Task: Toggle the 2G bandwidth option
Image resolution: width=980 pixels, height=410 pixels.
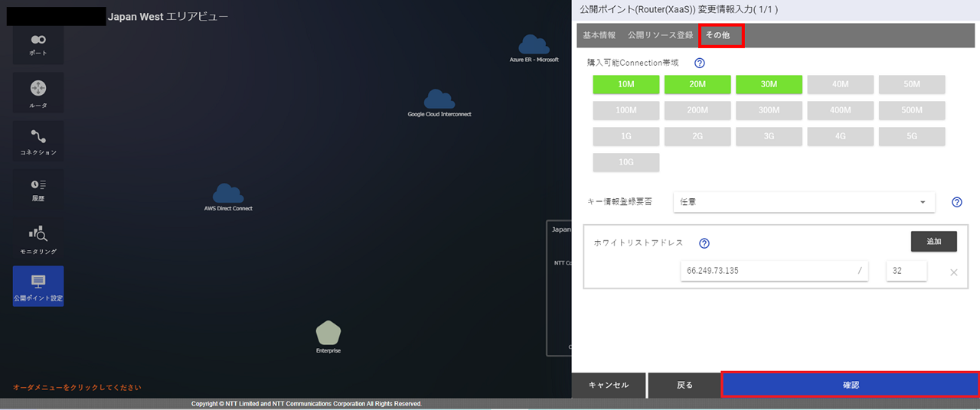Action: [697, 137]
